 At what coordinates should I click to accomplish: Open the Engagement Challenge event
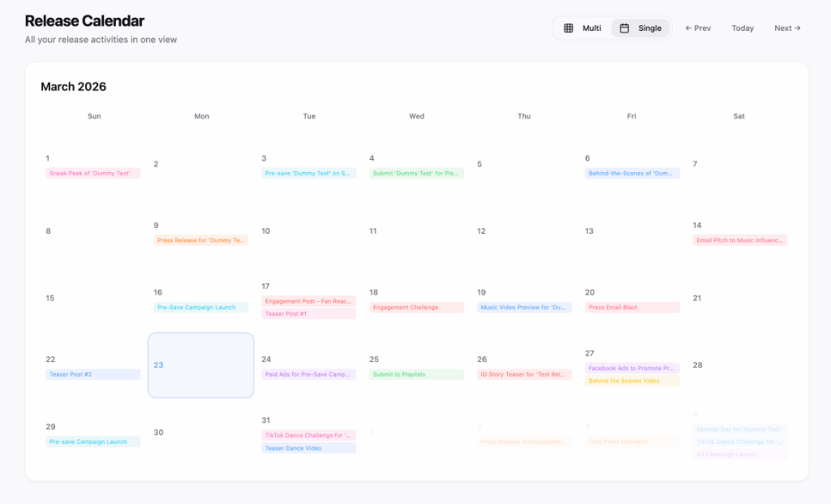click(416, 308)
